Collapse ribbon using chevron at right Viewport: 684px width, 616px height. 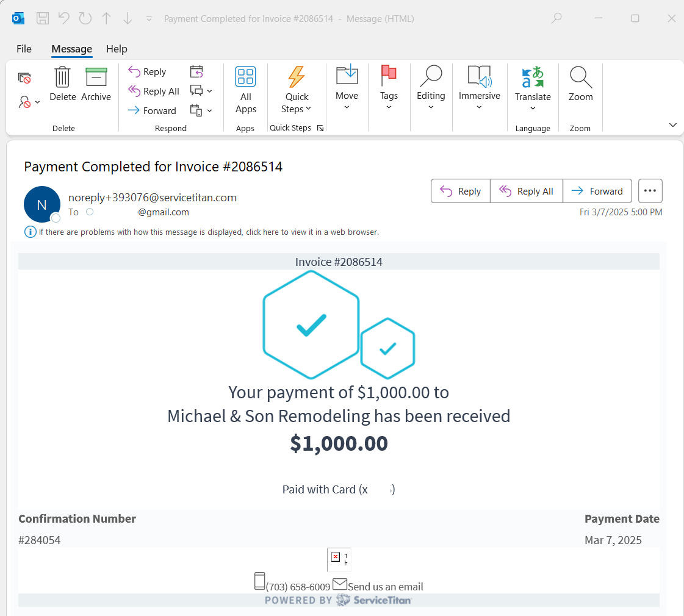point(673,125)
